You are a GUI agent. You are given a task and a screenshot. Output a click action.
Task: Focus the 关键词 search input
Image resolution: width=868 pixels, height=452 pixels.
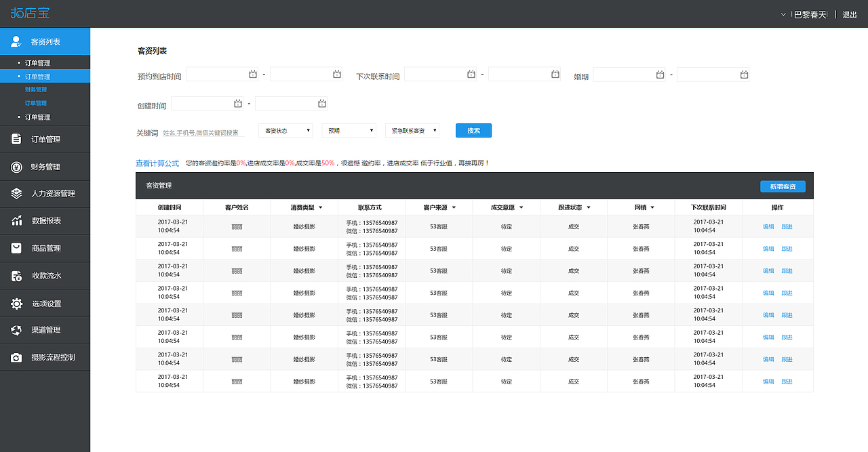[203, 133]
